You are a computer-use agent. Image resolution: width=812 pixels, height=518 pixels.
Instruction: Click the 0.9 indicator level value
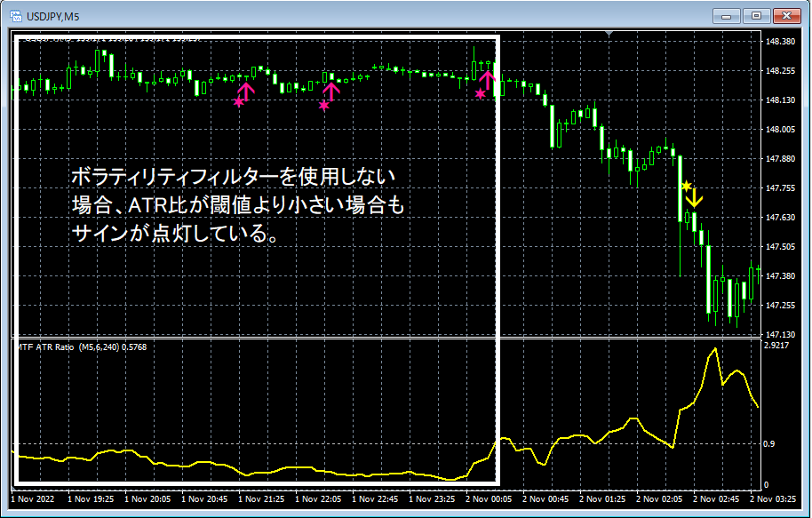click(769, 444)
